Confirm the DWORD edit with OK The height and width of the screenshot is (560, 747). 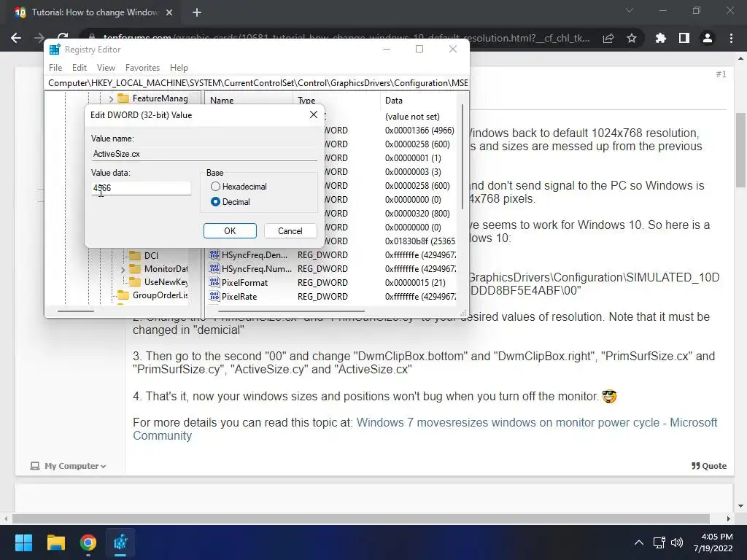pyautogui.click(x=230, y=231)
